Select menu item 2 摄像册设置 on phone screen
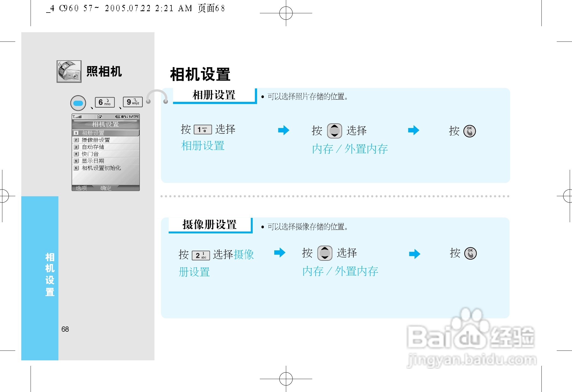The image size is (572, 392). point(105,140)
